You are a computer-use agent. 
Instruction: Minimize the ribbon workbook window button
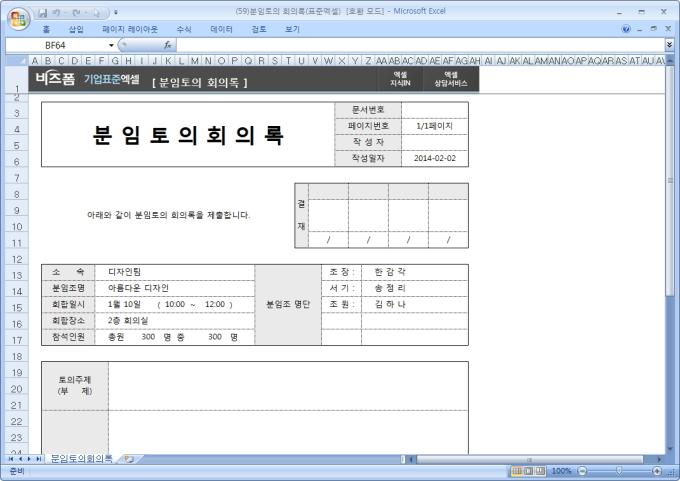pos(640,29)
